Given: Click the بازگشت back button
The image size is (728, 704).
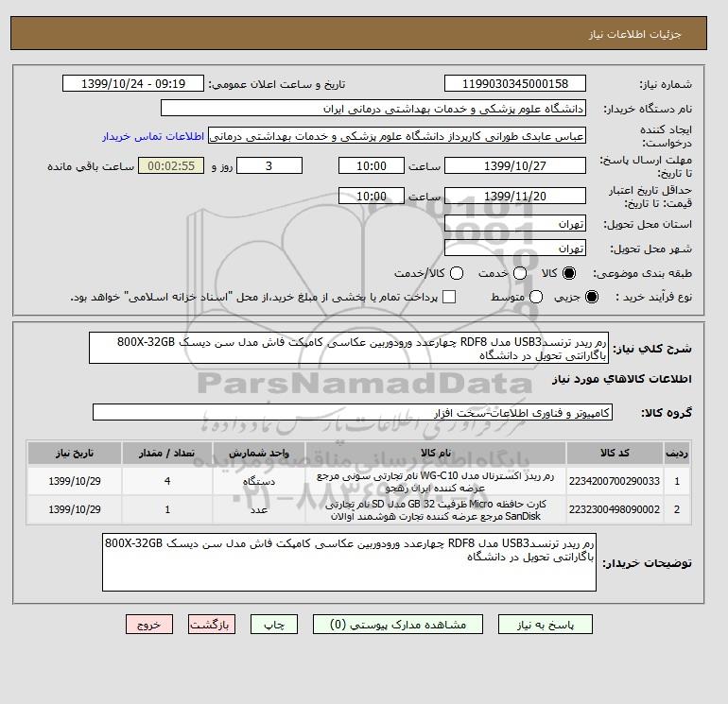Looking at the screenshot, I should point(212,625).
